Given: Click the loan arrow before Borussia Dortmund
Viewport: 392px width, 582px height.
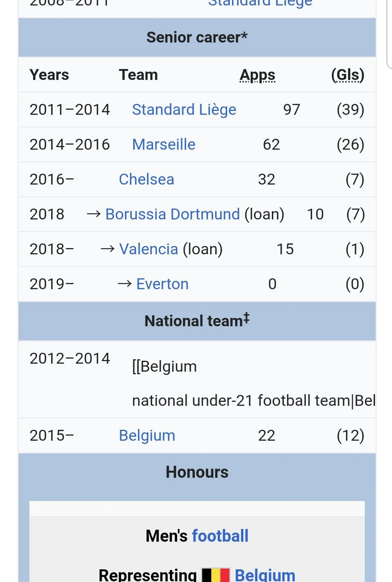Looking at the screenshot, I should [x=94, y=214].
